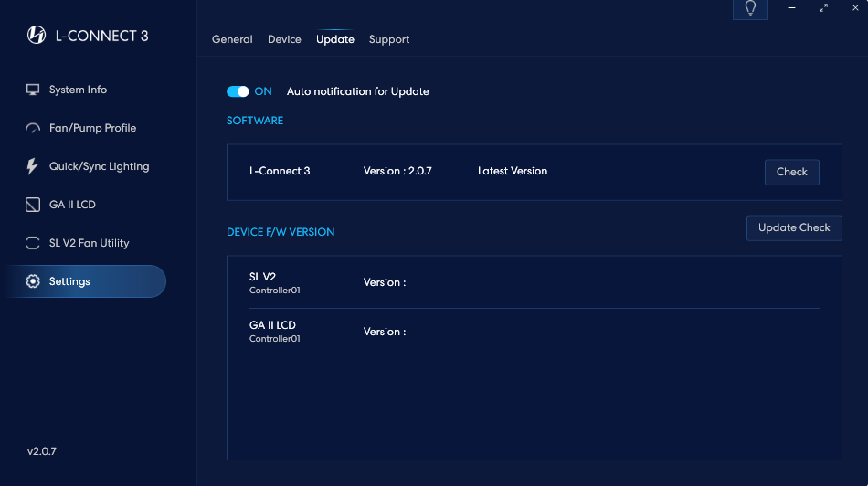Click the L-Connect 3 logo icon
Screen dimensions: 868x486
pyautogui.click(x=37, y=35)
